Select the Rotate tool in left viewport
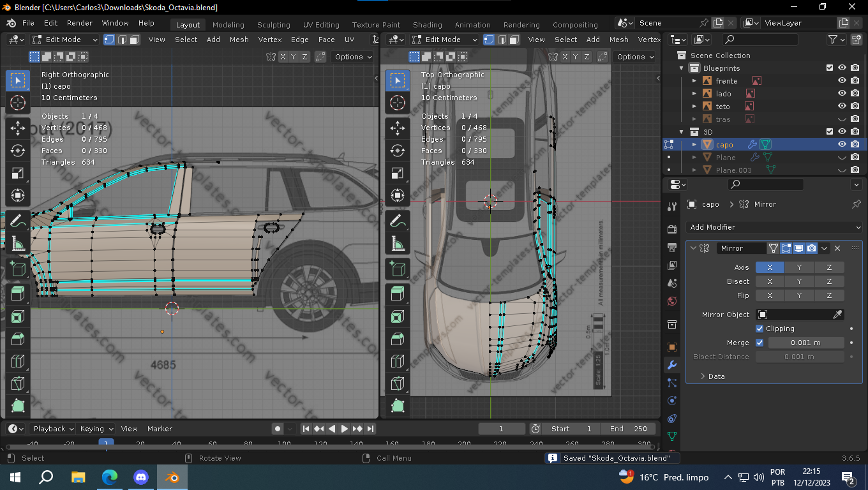The height and width of the screenshot is (490, 868). tap(18, 151)
